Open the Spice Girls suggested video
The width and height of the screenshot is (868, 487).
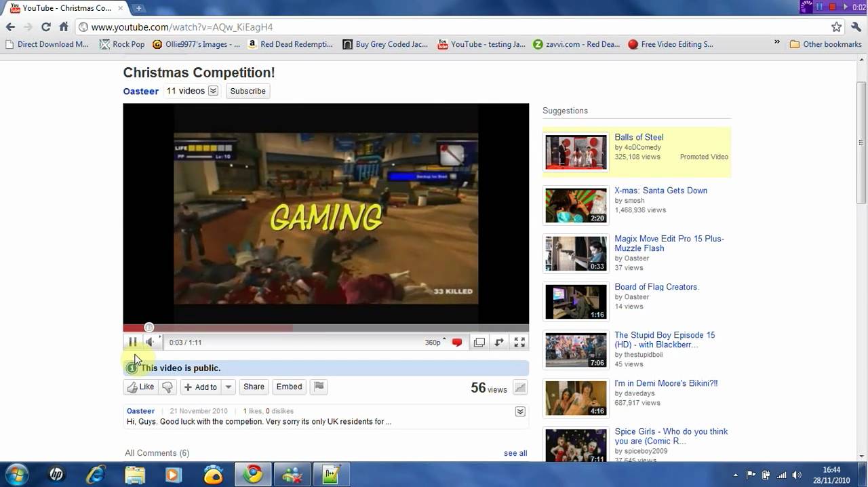coord(671,436)
